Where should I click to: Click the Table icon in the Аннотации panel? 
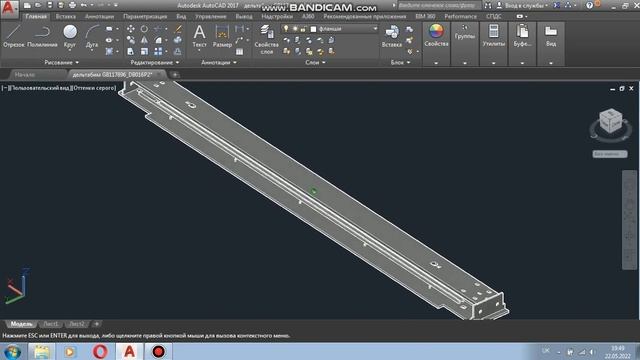[240, 51]
